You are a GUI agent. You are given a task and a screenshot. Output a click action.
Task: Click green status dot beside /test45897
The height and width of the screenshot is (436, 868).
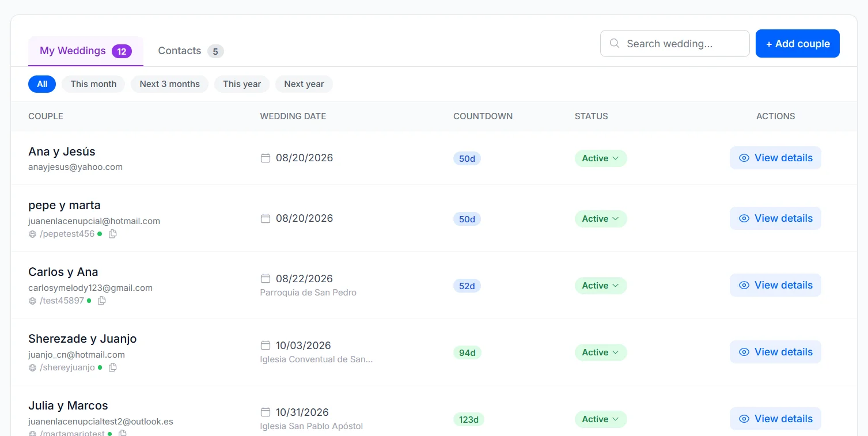(x=89, y=301)
